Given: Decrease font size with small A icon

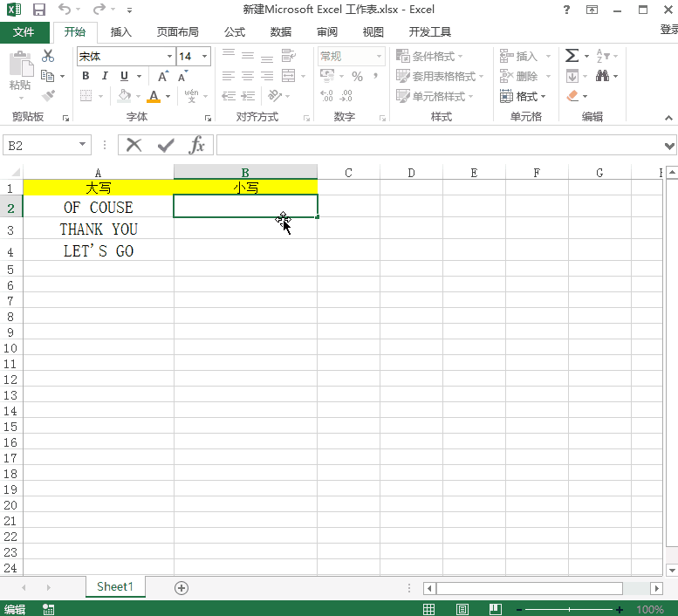Looking at the screenshot, I should (183, 77).
